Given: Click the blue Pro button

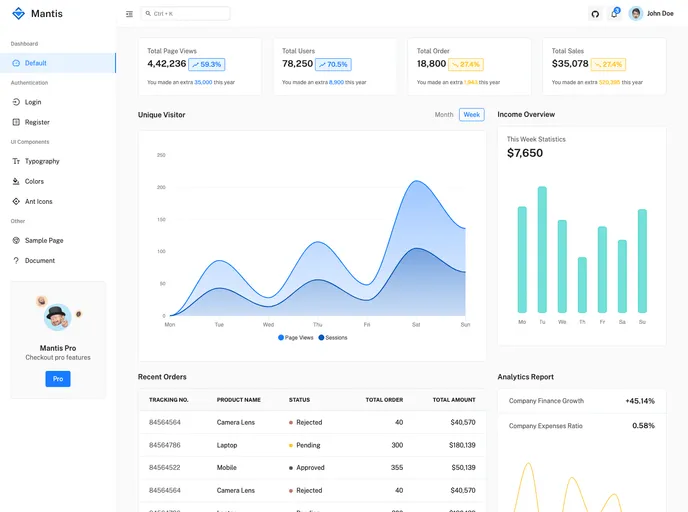Looking at the screenshot, I should pyautogui.click(x=58, y=379).
